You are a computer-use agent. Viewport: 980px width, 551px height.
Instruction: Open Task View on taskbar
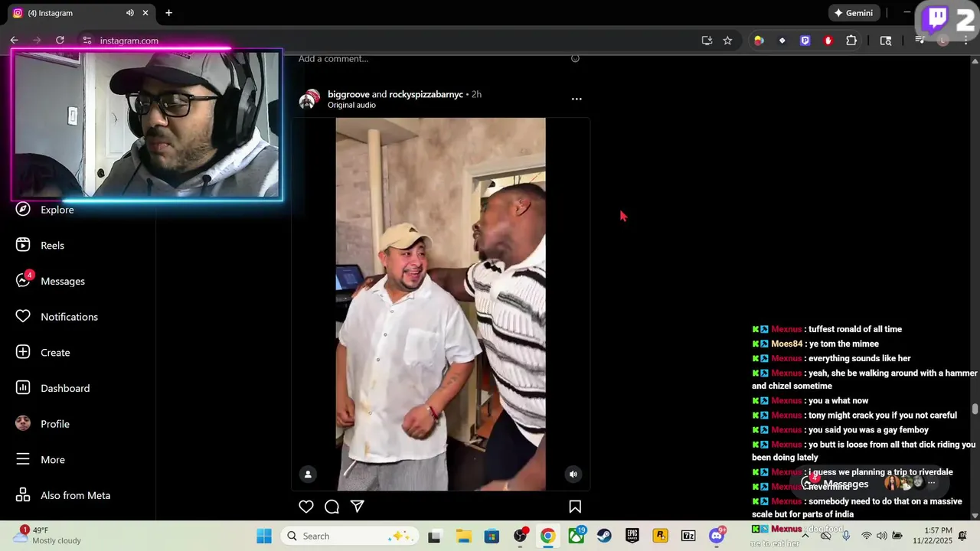pos(435,536)
